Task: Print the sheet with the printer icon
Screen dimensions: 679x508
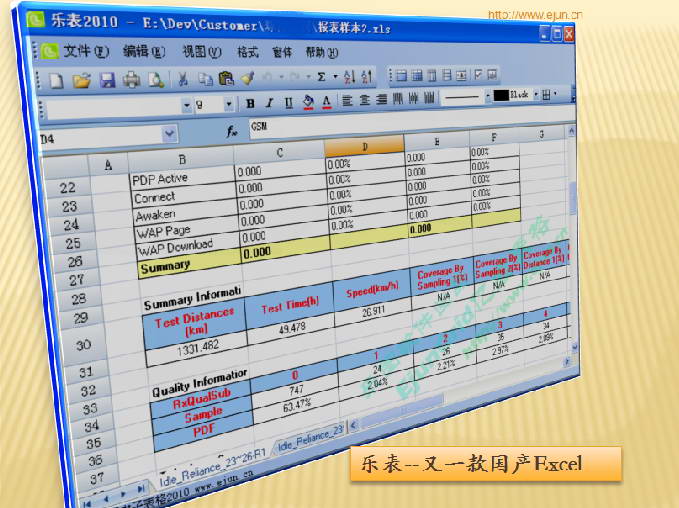Action: (131, 80)
